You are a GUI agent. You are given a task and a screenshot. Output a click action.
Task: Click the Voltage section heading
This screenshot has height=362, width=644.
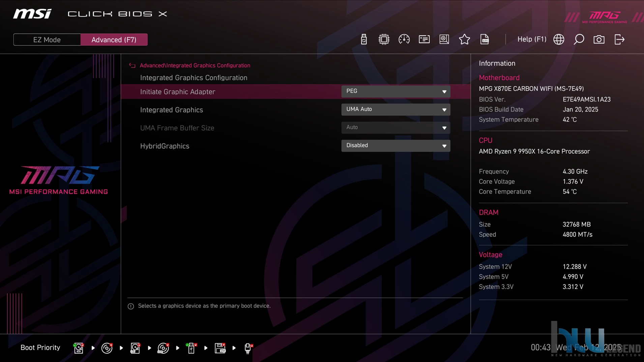tap(490, 255)
